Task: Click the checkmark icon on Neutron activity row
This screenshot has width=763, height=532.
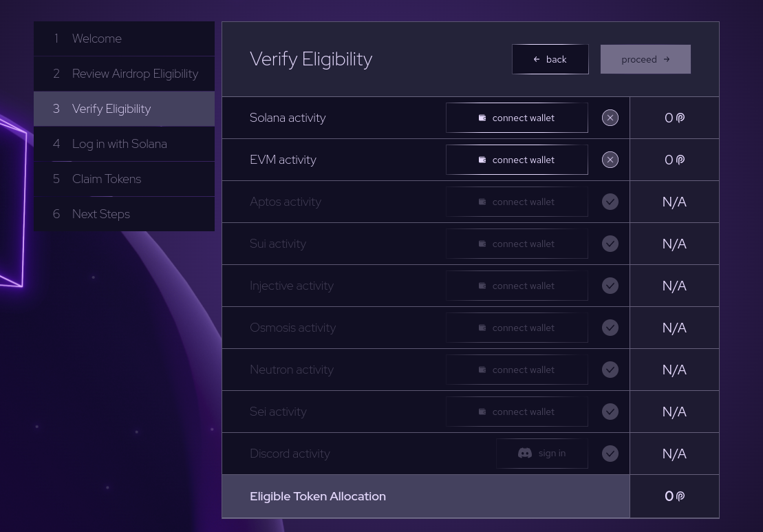Action: click(x=610, y=370)
